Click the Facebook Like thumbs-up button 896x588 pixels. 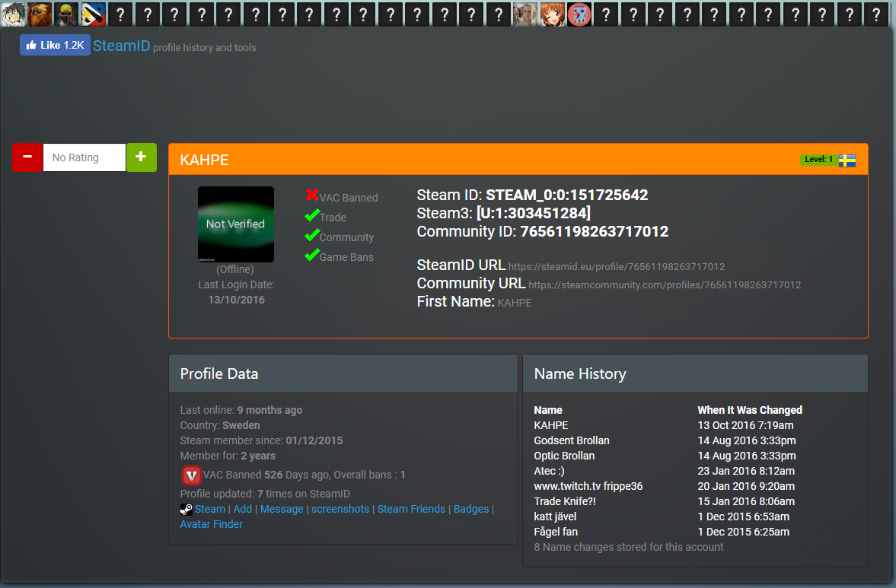tap(55, 45)
